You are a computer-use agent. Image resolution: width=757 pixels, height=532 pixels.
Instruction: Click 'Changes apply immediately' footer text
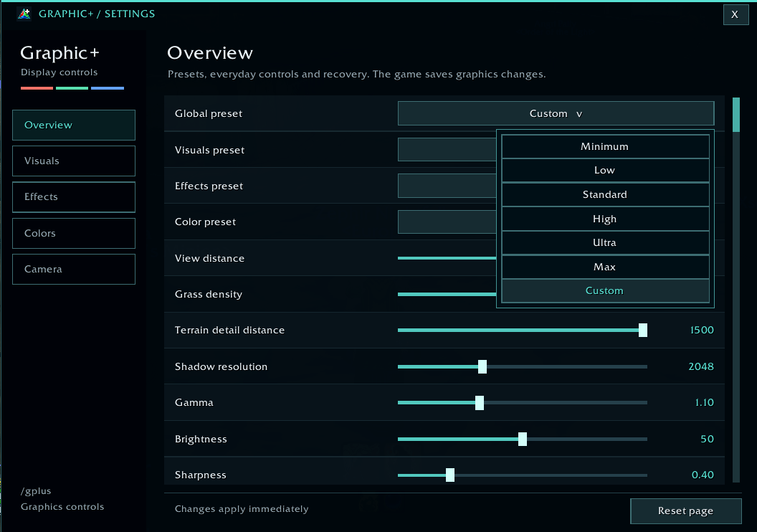tap(242, 509)
